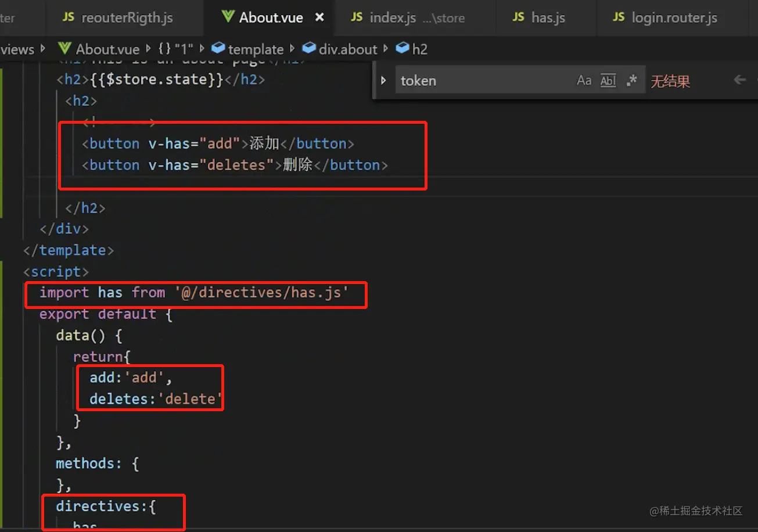Click the closing </h2> tag line
Image resolution: width=758 pixels, height=532 pixels.
tap(85, 207)
